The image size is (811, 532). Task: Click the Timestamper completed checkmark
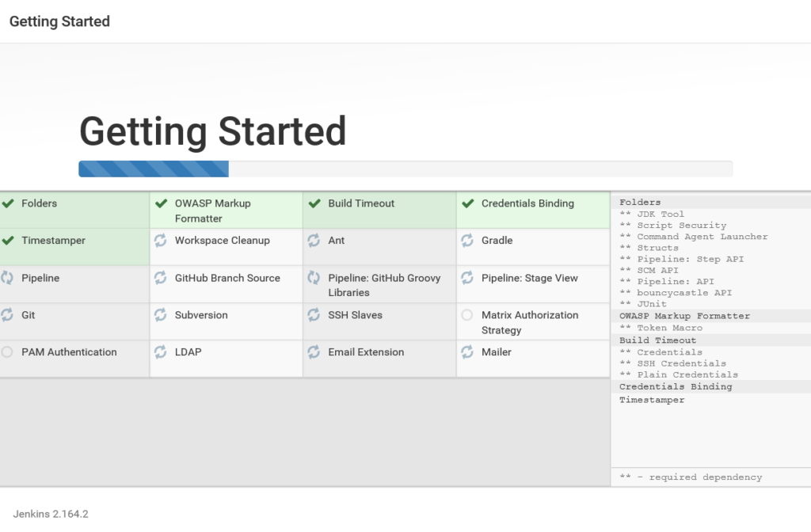(8, 241)
